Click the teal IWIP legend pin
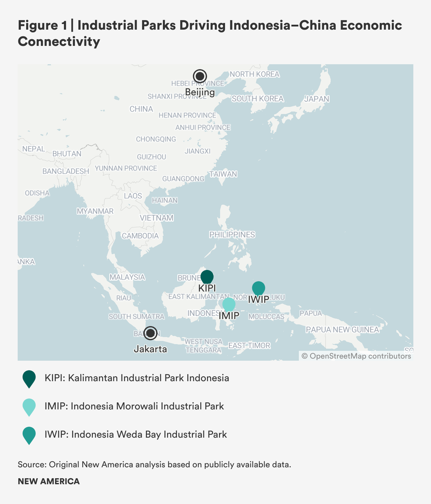Screen dimensions: 431x504 click(29, 435)
